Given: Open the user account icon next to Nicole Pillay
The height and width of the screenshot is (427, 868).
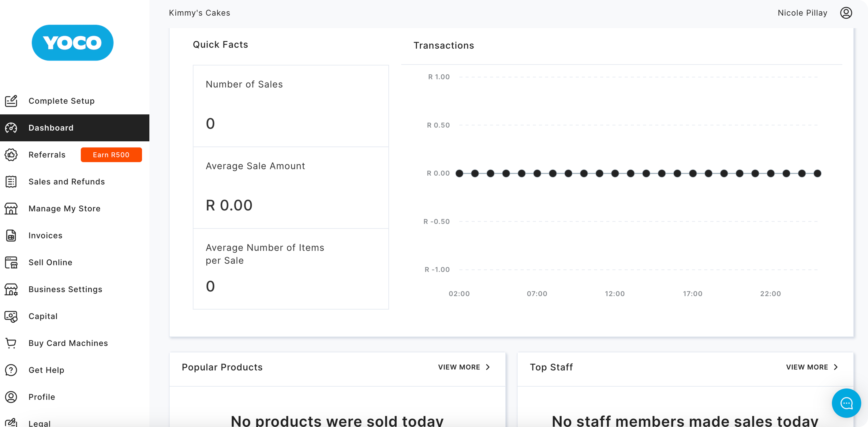Looking at the screenshot, I should tap(846, 13).
